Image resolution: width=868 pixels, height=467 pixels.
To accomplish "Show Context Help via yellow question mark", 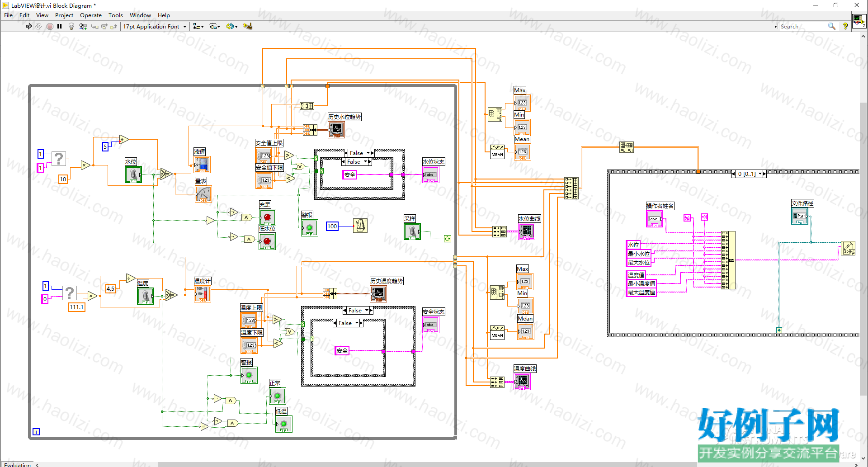I will coord(845,26).
